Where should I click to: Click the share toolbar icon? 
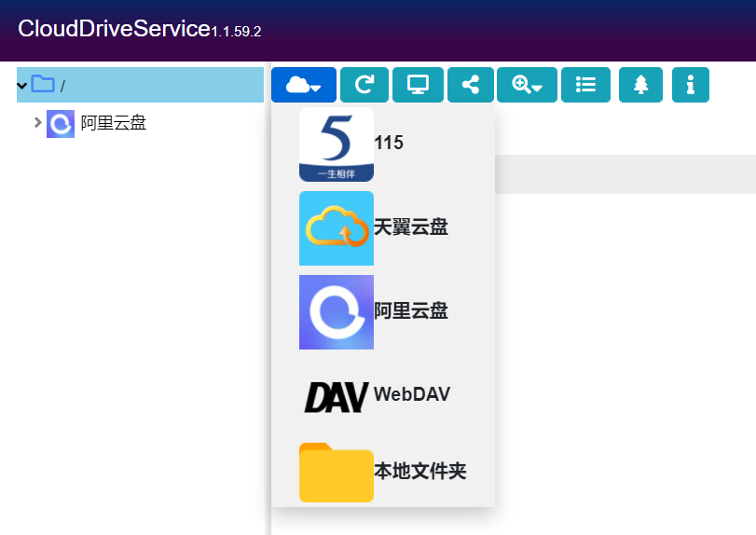tap(471, 85)
